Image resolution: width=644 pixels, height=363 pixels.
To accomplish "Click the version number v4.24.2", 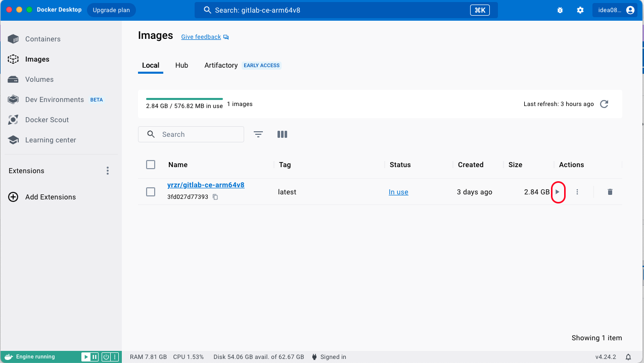I will tap(606, 357).
